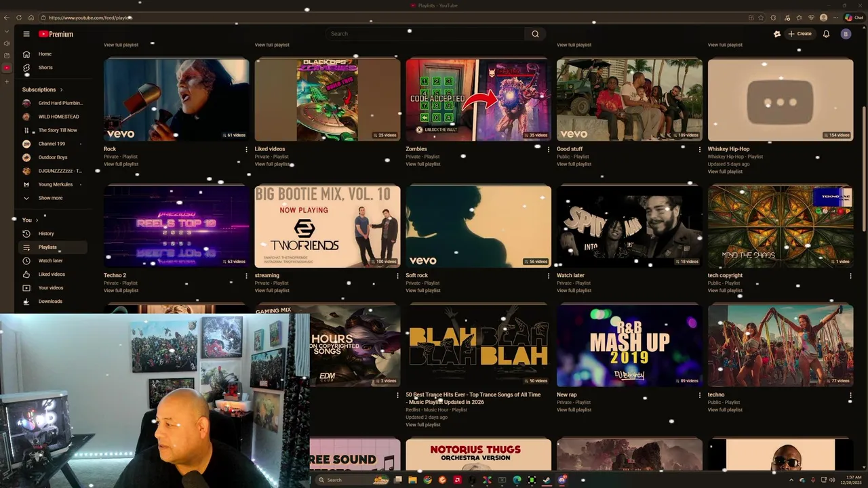Open the YouTube hamburger guide menu

[26, 34]
